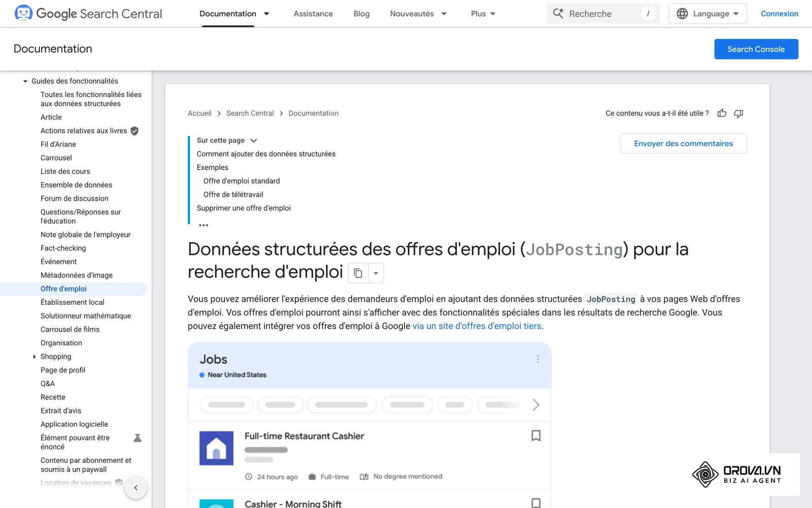Screen dimensions: 812x508
Task: Click into the Recherche search field
Action: pos(603,14)
